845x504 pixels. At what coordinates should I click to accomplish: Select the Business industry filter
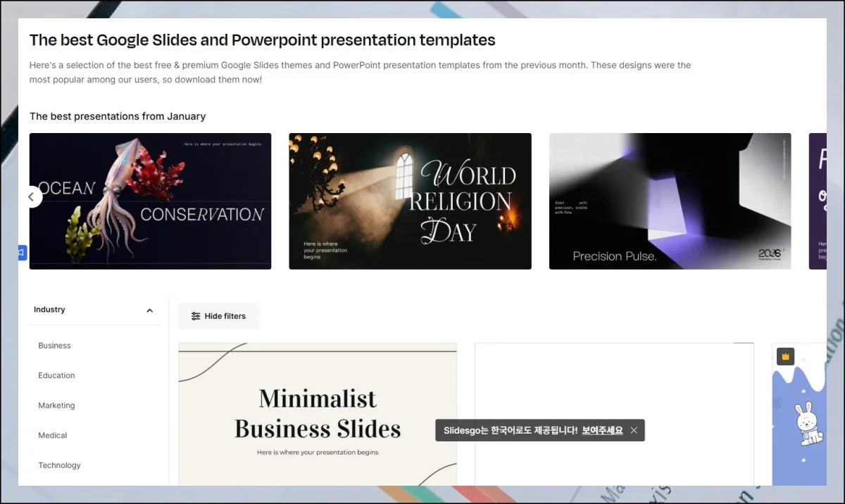click(54, 346)
